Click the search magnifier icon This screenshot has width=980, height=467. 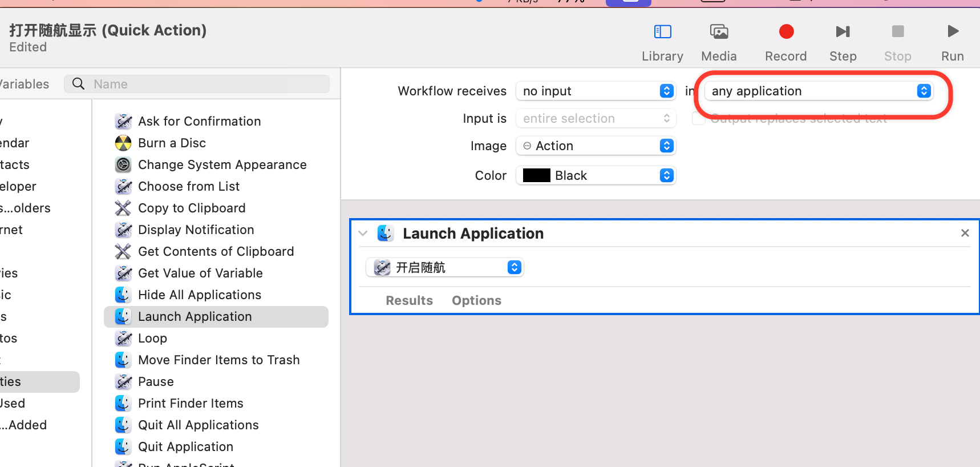coord(79,84)
